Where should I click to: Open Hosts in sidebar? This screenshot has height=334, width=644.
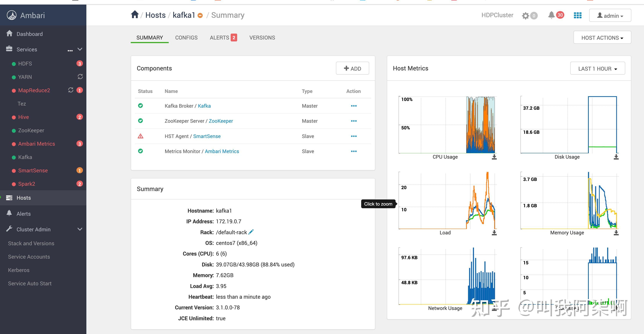pyautogui.click(x=43, y=198)
